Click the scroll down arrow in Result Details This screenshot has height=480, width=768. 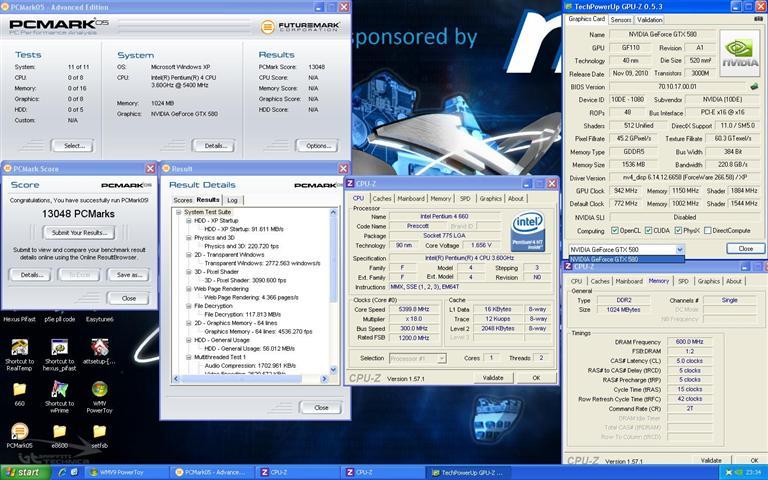[334, 370]
